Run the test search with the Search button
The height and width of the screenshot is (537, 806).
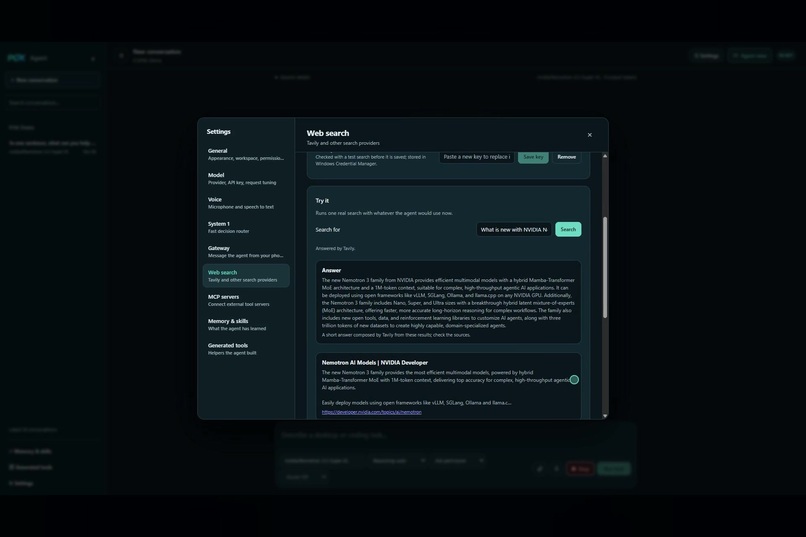(x=568, y=230)
